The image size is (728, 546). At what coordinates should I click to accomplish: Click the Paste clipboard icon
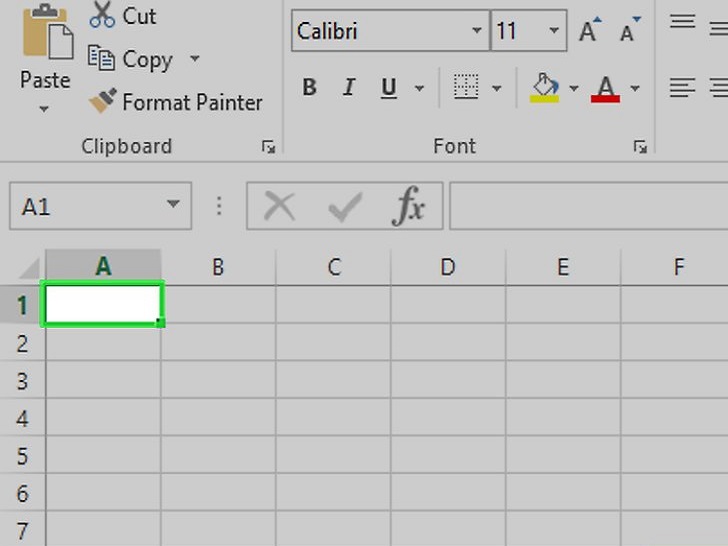point(47,32)
